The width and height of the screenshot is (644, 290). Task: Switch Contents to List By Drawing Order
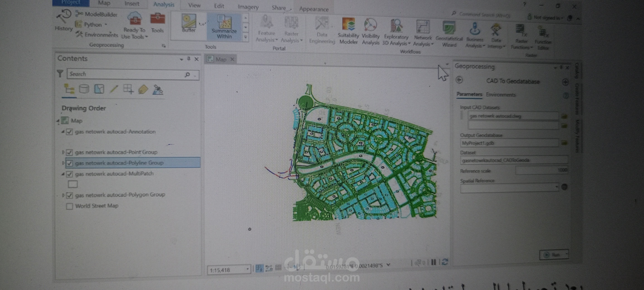(69, 89)
